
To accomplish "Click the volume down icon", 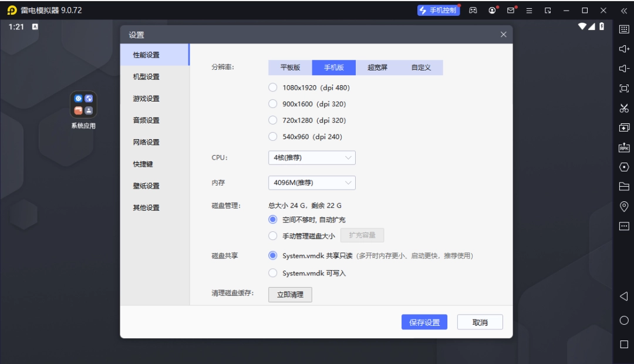I will (x=624, y=68).
